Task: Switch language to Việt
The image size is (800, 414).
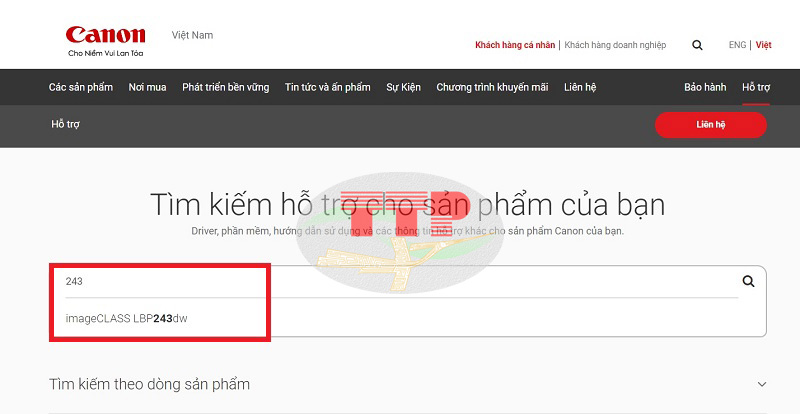Action: pyautogui.click(x=763, y=45)
